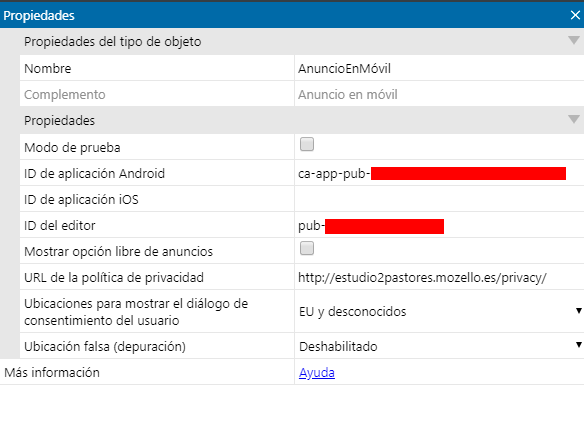Open the Ubicación falsa Deshabilitado dropdown

[439, 346]
